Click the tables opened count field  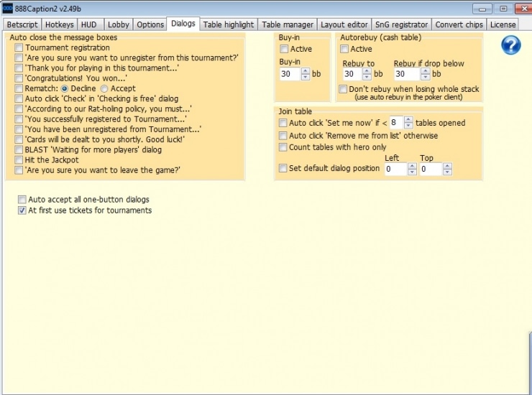pos(396,122)
